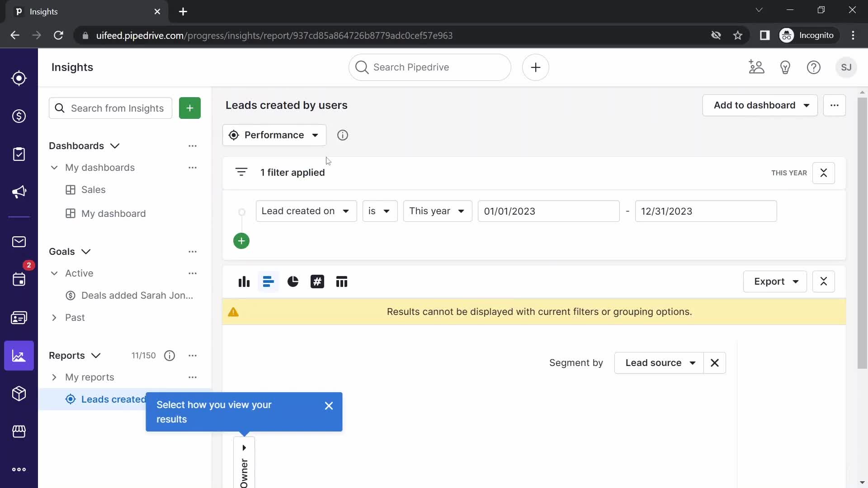Select the number/count view icon
868x488 pixels.
pos(318,281)
